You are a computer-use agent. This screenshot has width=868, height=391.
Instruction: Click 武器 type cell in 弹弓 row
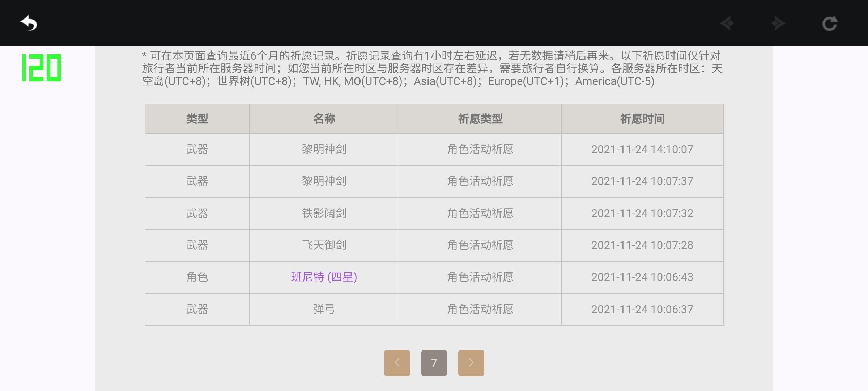click(197, 309)
